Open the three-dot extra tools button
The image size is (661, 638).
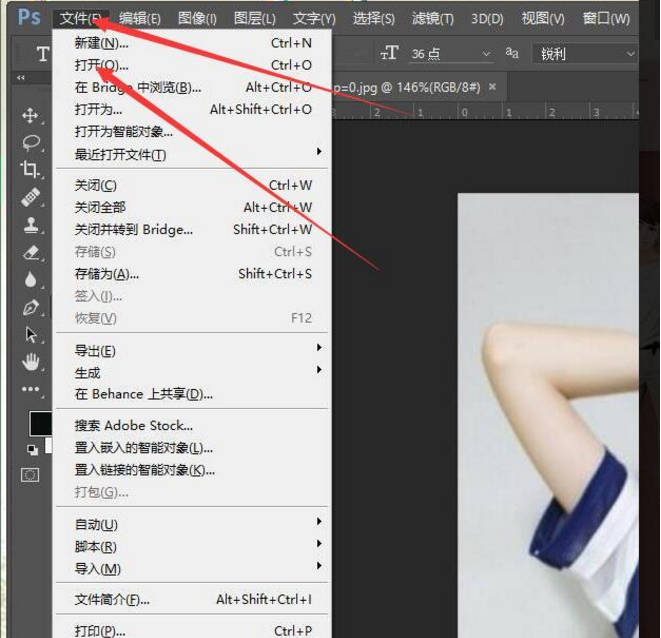tap(31, 389)
